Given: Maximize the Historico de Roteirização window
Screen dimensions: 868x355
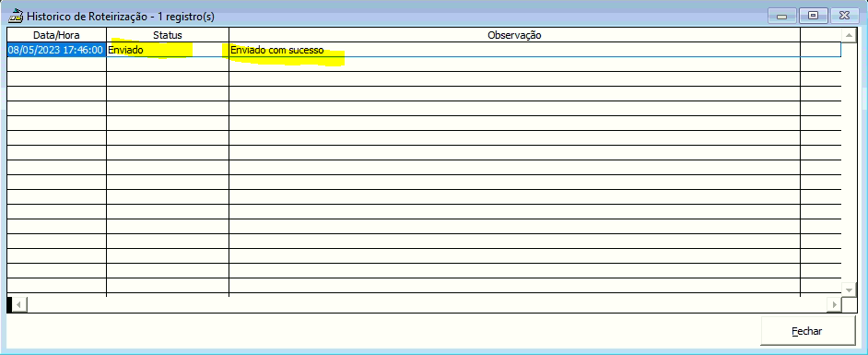Looking at the screenshot, I should pyautogui.click(x=814, y=16).
